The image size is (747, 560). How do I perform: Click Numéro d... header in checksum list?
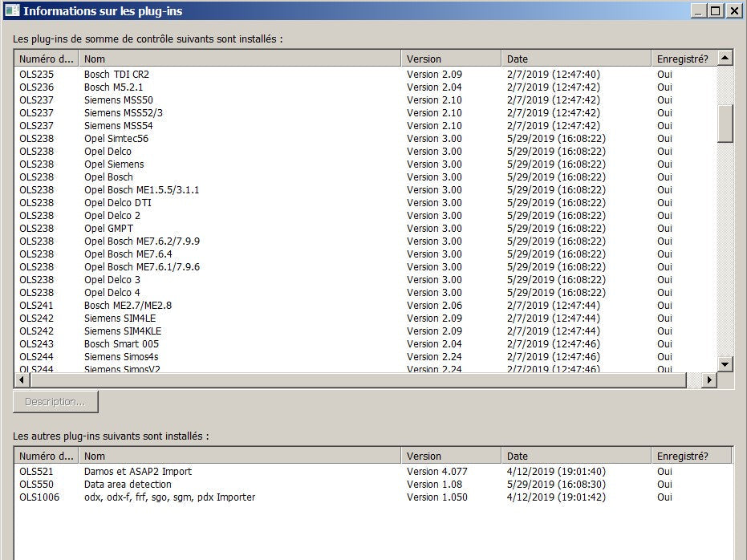pos(47,59)
